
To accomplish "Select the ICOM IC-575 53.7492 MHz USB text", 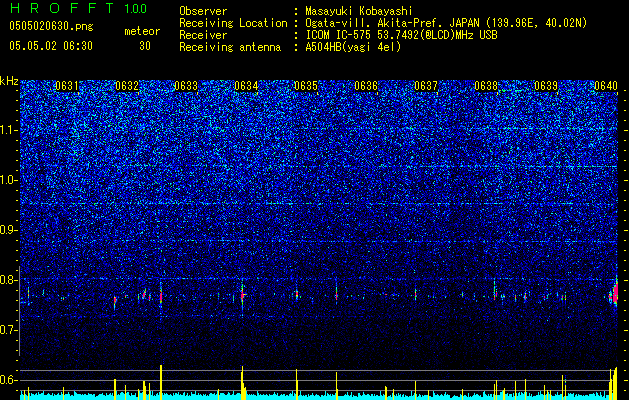I will coord(401,35).
